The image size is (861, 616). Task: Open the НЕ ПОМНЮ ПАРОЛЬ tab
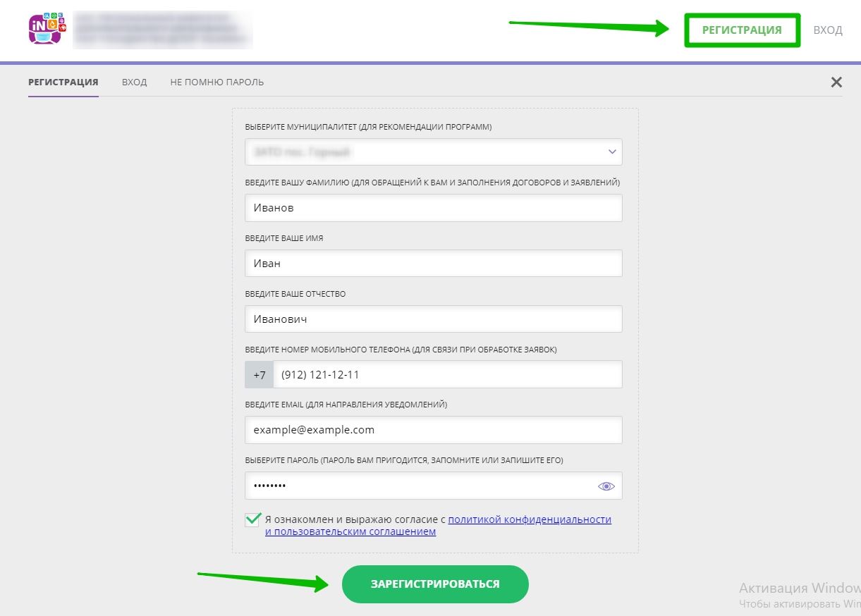click(x=216, y=82)
